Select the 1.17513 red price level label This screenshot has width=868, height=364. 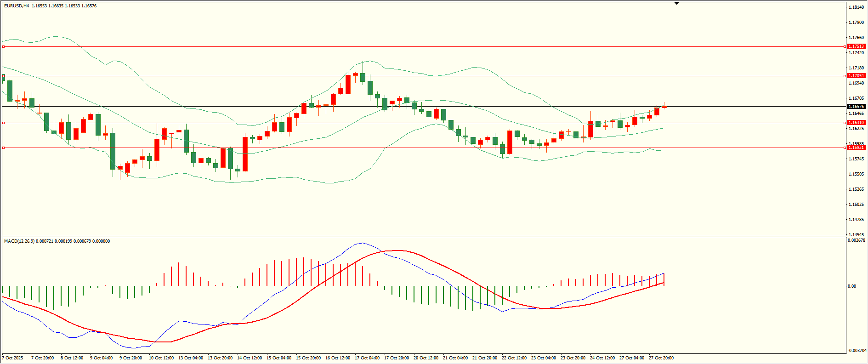pyautogui.click(x=856, y=46)
